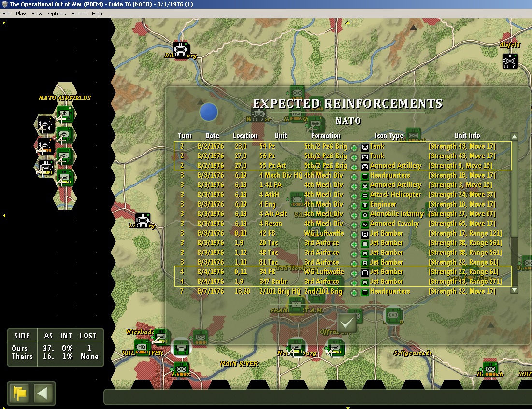532x409 pixels.
Task: Click the 'Icon Type' column header
Action: (389, 136)
